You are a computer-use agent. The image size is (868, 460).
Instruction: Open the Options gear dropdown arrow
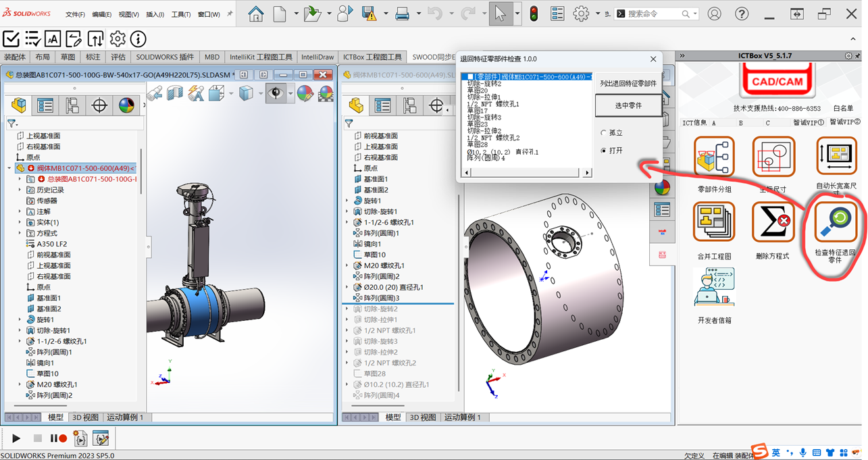click(598, 14)
